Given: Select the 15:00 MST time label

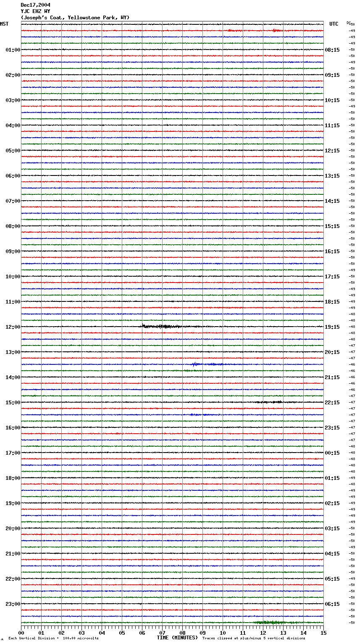Looking at the screenshot, I should point(13,403).
